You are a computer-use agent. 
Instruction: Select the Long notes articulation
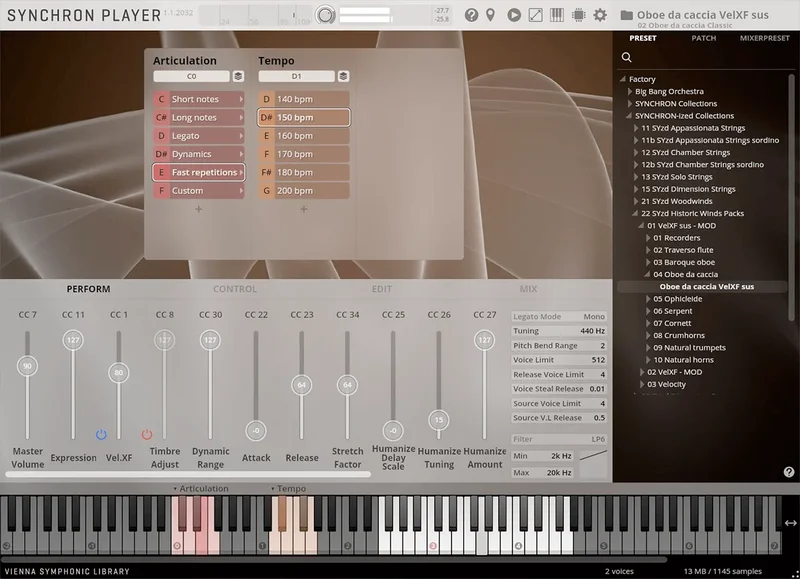[x=198, y=117]
